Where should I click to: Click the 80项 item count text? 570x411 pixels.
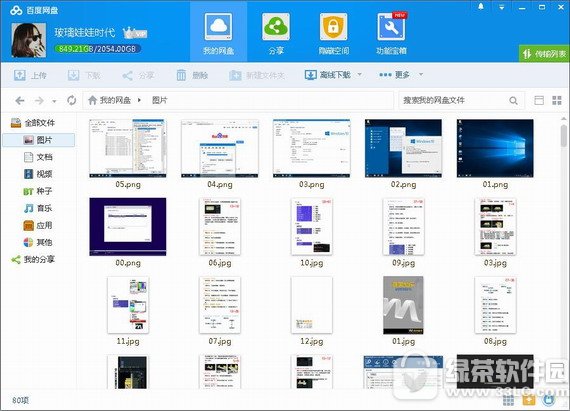[21, 400]
